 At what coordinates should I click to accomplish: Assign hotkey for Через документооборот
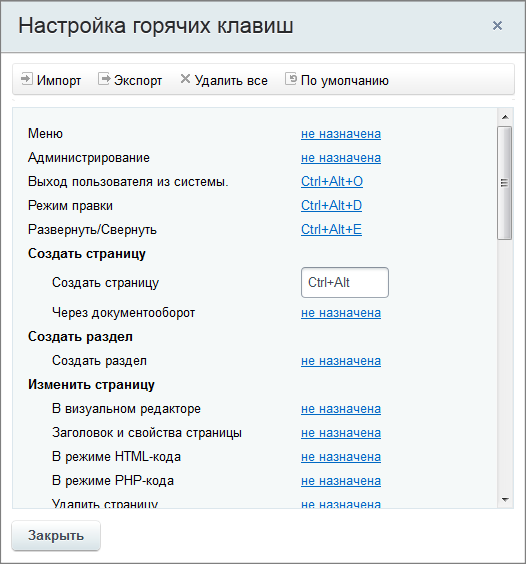point(341,313)
